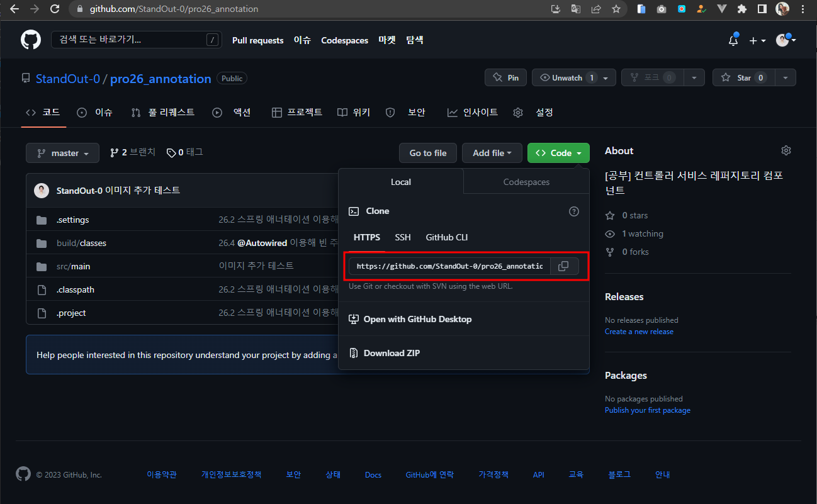Select the Local tab in Code popup
This screenshot has height=504, width=817.
pyautogui.click(x=401, y=182)
